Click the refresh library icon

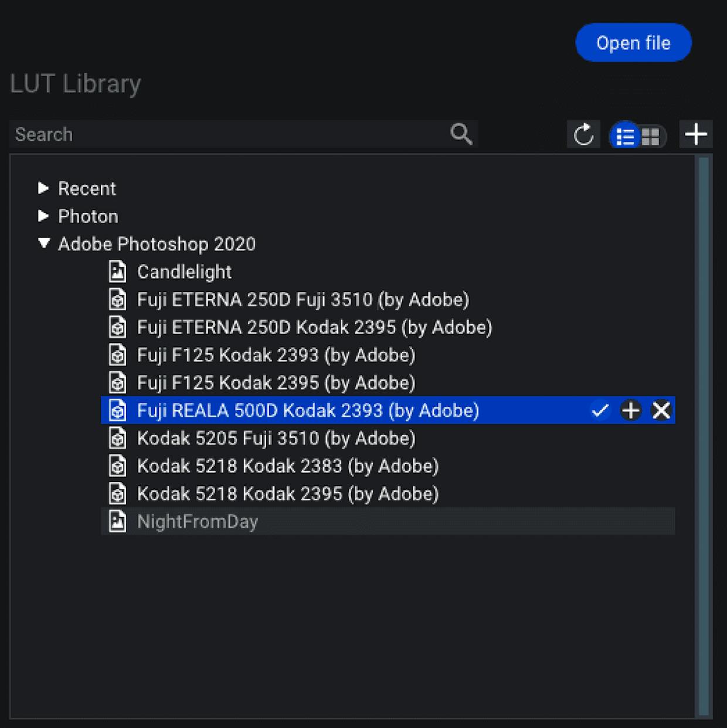(x=583, y=135)
